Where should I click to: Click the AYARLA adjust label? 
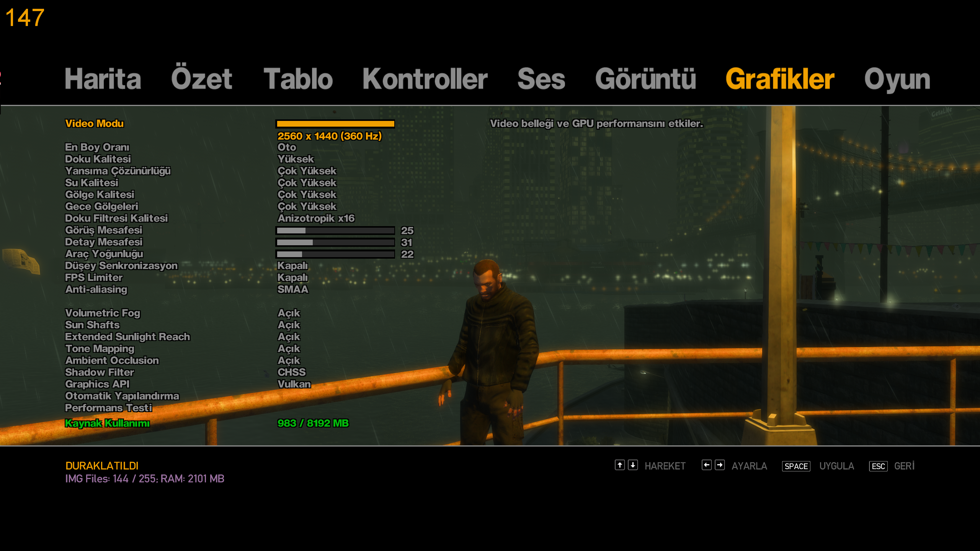click(749, 466)
